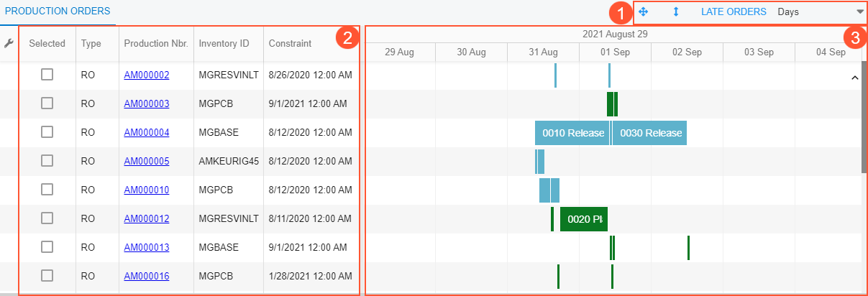Open production order AM000003 link
This screenshot has width=868, height=296.
click(147, 103)
